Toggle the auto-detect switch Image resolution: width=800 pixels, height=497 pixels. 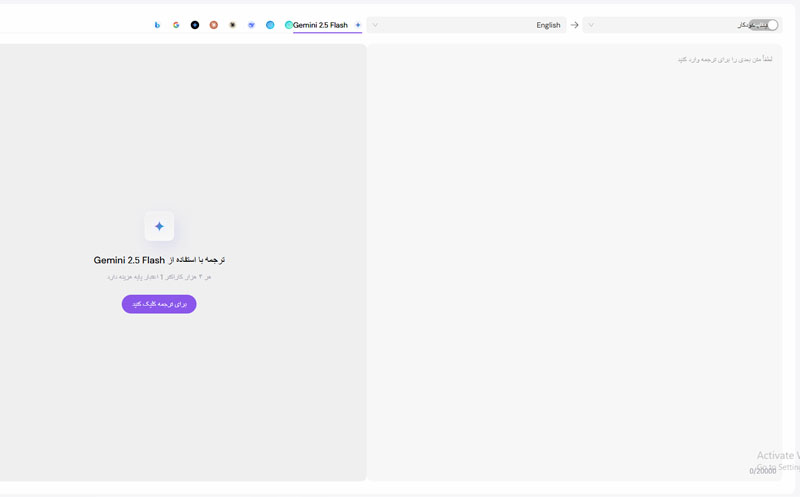click(764, 25)
